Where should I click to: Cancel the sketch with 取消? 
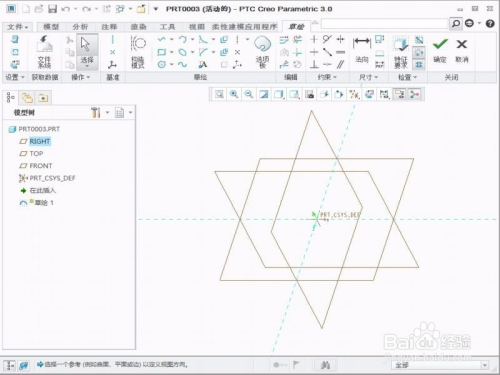coord(462,50)
